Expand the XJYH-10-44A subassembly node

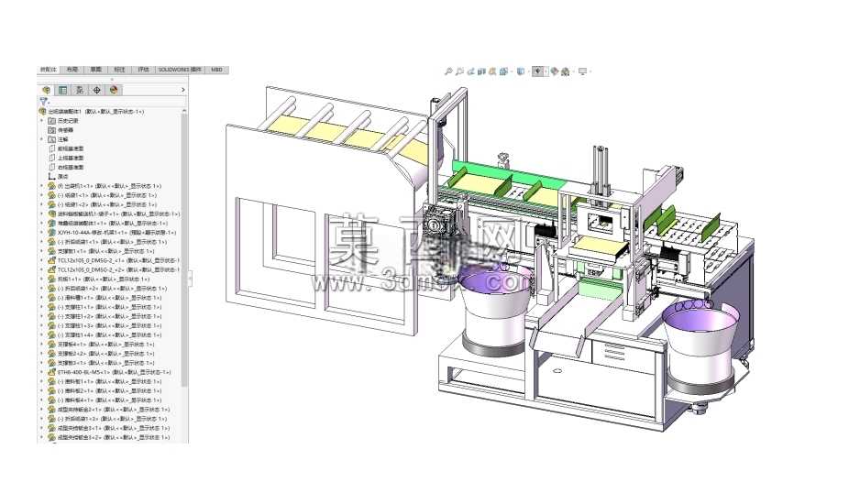click(42, 233)
